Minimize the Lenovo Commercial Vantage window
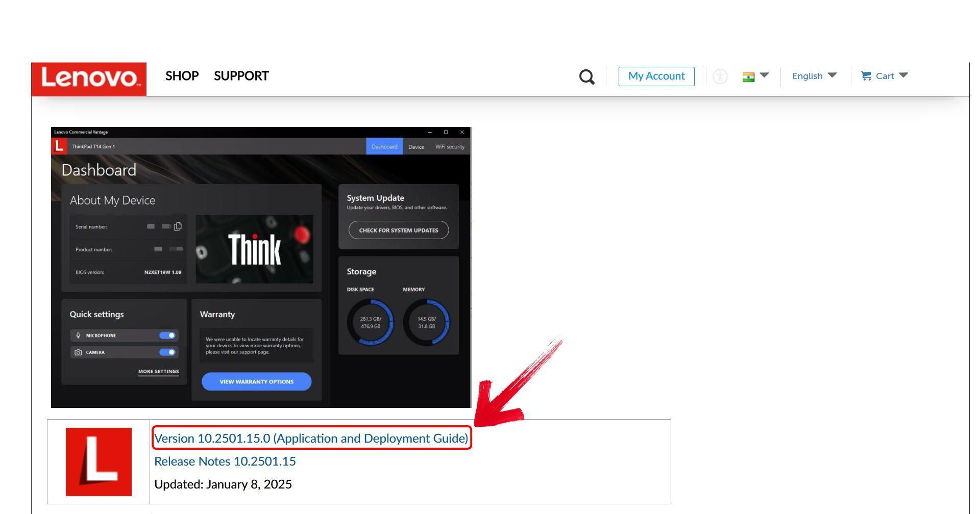The width and height of the screenshot is (980, 514). pos(430,132)
